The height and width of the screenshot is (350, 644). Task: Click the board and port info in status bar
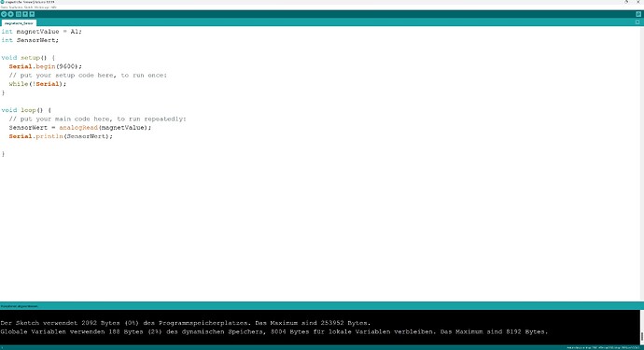[x=603, y=347]
